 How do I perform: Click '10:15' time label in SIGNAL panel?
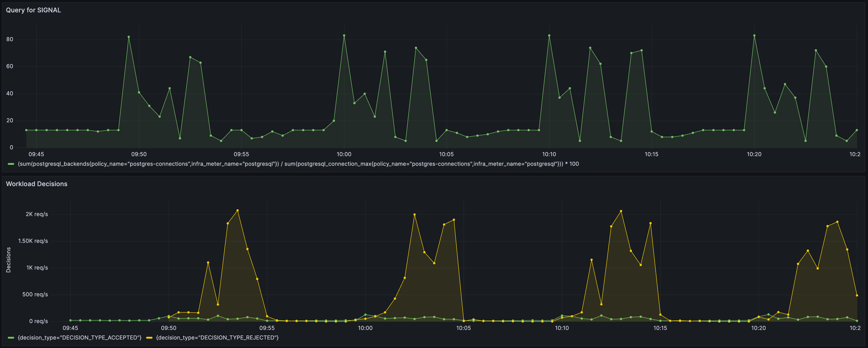click(x=651, y=154)
